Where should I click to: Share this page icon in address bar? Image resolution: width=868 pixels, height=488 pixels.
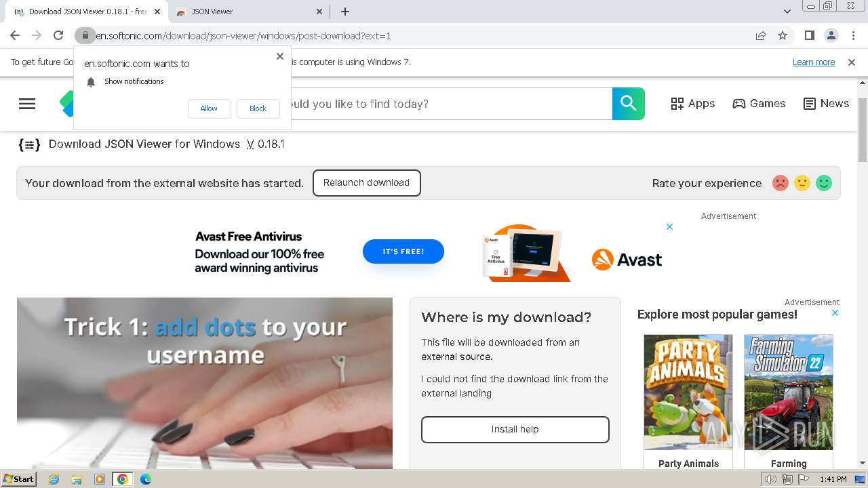[x=761, y=35]
